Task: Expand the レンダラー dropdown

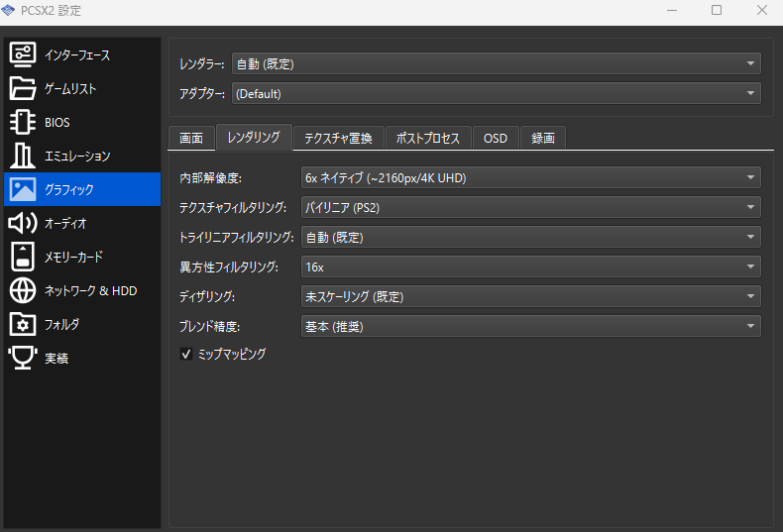Action: [x=496, y=64]
